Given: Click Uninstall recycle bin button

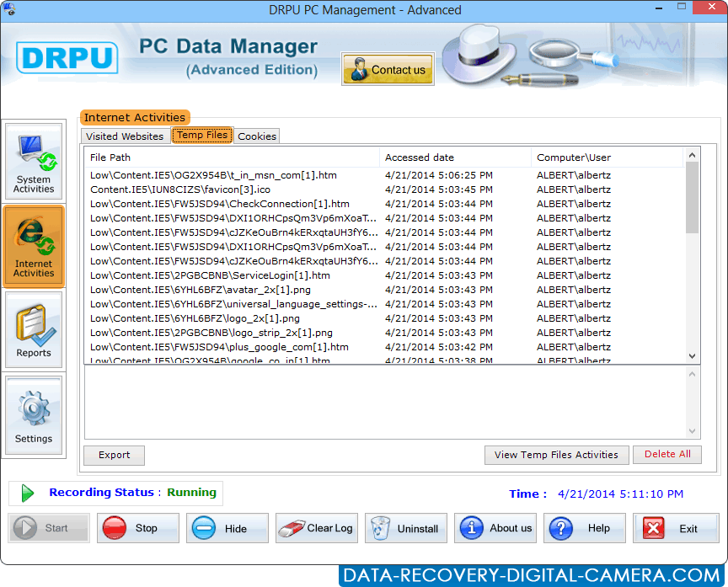Looking at the screenshot, I should coord(406,528).
